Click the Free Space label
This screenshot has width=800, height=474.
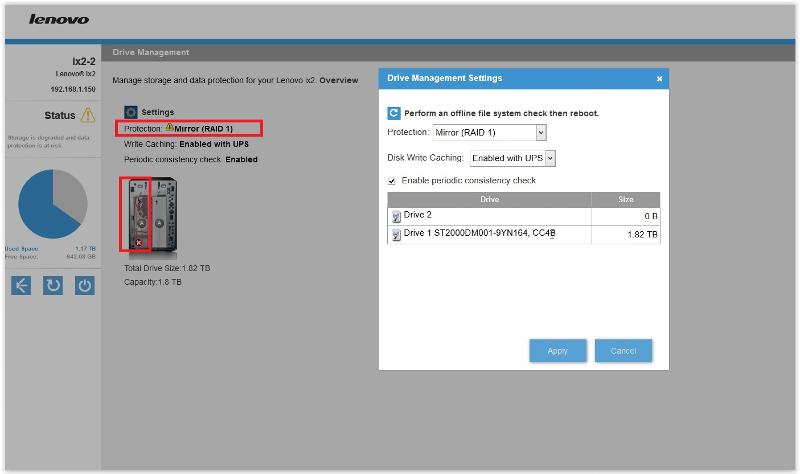tap(21, 257)
